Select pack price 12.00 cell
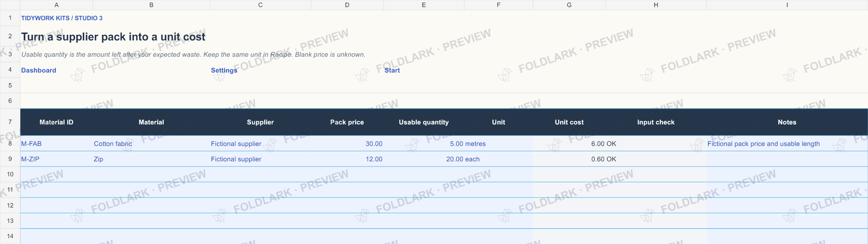Viewport: 868px width, 244px height. [347, 159]
